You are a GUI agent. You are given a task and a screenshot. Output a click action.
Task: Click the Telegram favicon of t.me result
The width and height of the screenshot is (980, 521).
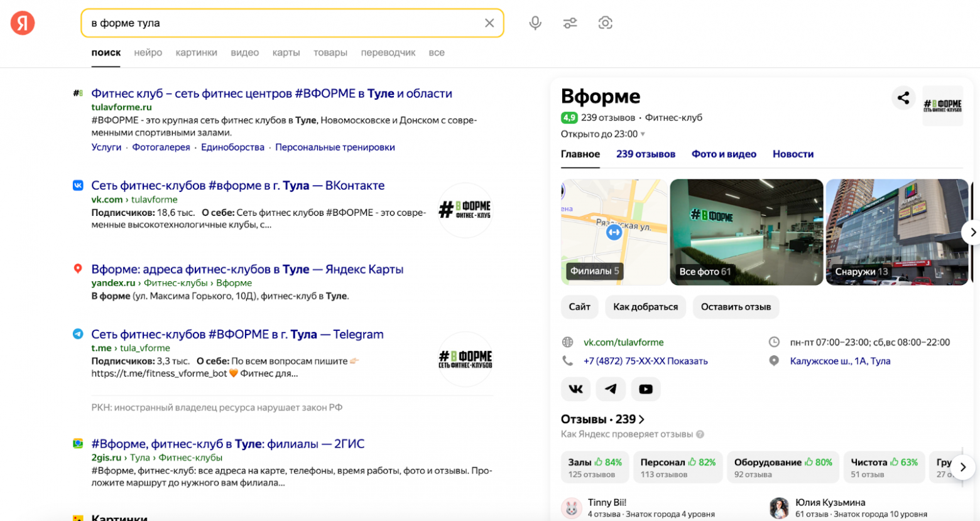coord(78,334)
